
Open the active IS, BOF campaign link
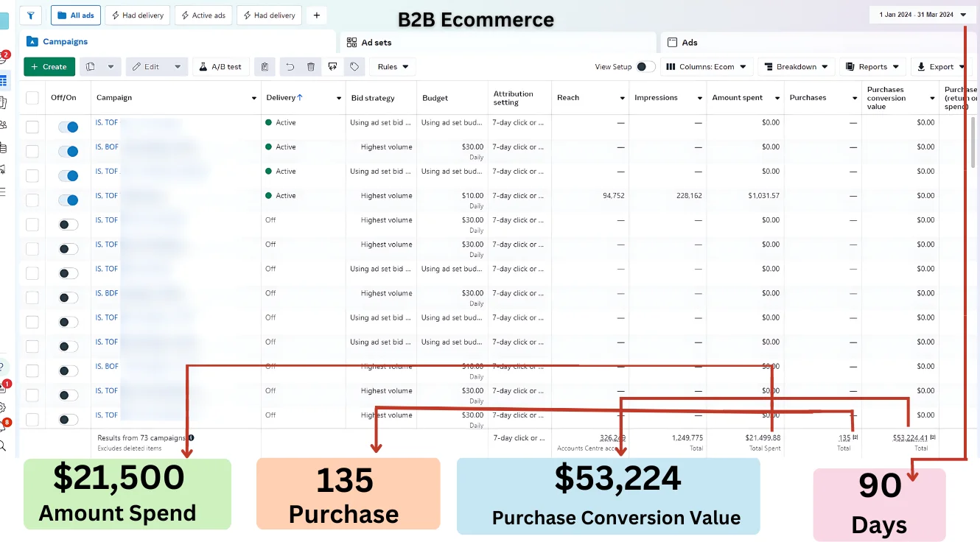(x=107, y=147)
